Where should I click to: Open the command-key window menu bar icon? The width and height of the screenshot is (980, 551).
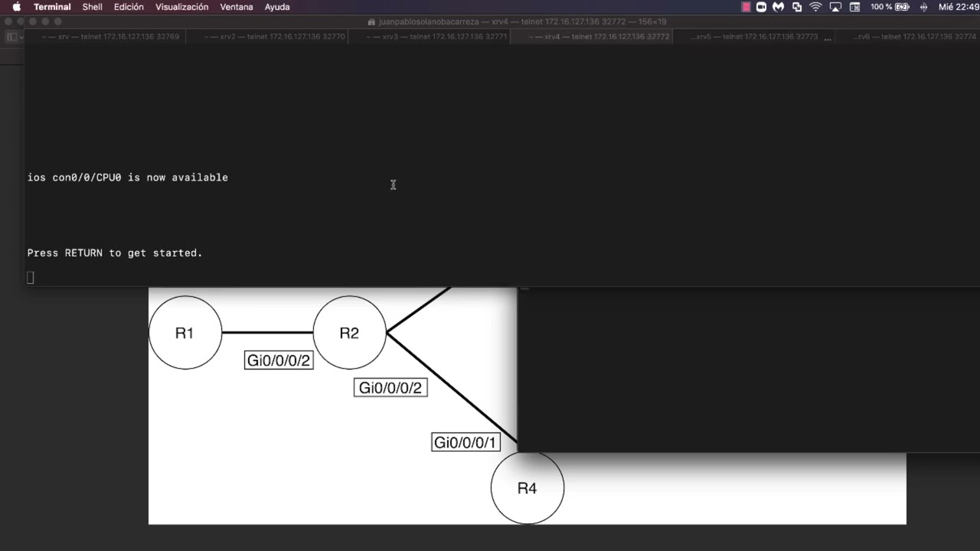[x=854, y=7]
